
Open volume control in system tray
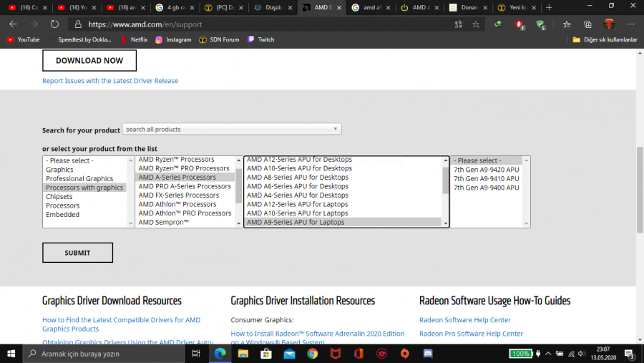582,354
